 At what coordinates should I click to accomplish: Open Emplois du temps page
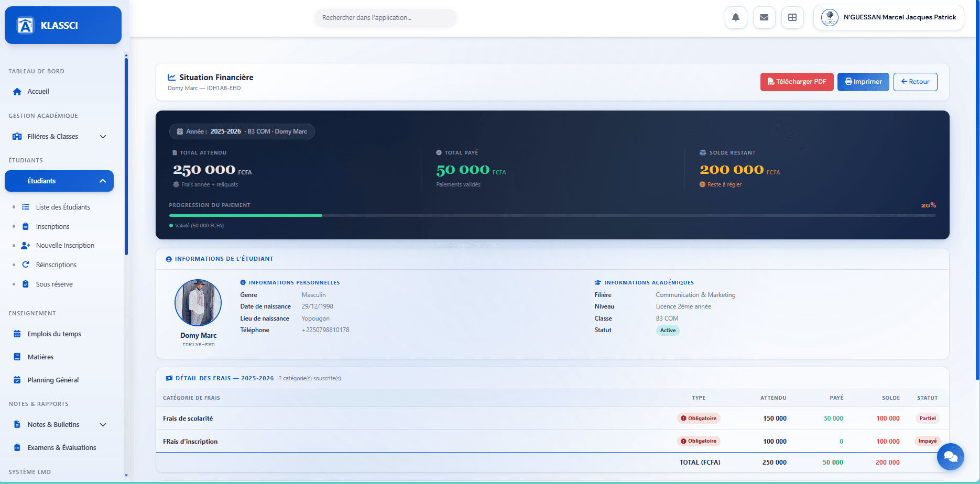(x=54, y=334)
